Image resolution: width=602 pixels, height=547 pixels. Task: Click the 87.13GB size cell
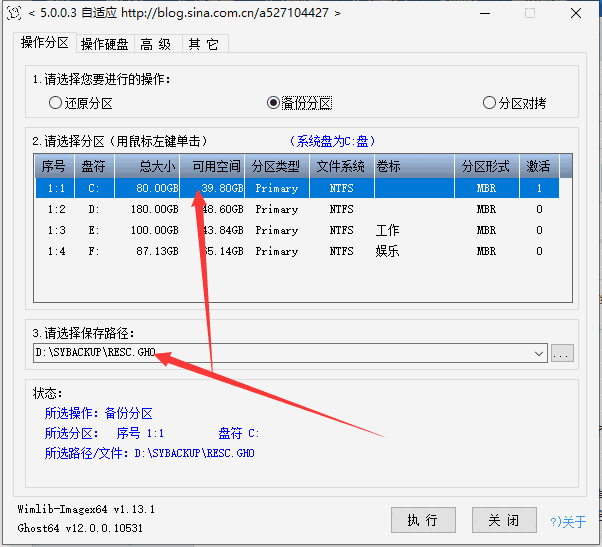click(x=157, y=251)
